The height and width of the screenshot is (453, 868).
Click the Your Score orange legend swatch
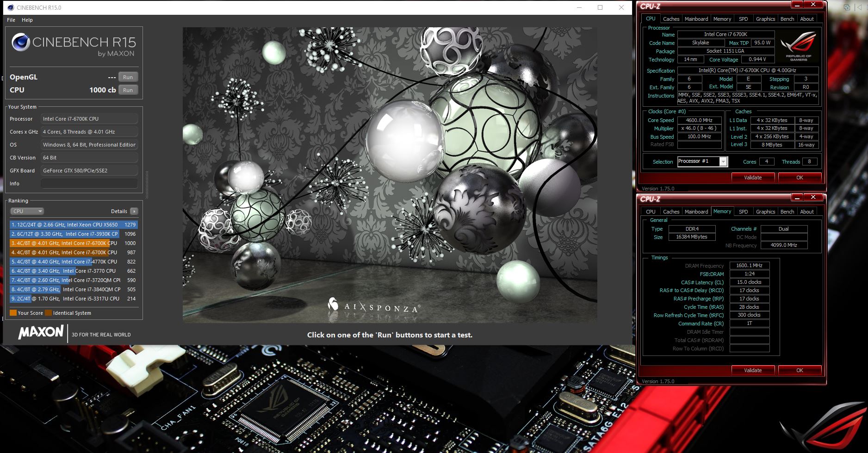pos(13,313)
